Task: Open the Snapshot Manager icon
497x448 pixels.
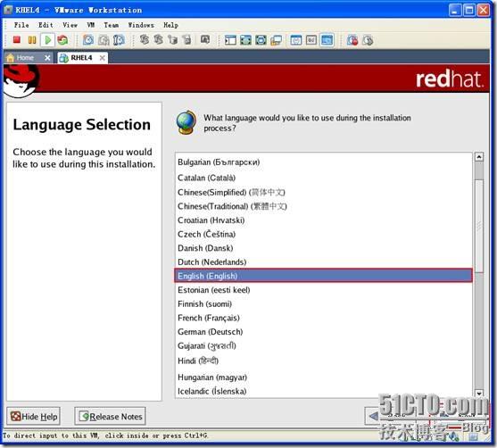Action: (119, 40)
